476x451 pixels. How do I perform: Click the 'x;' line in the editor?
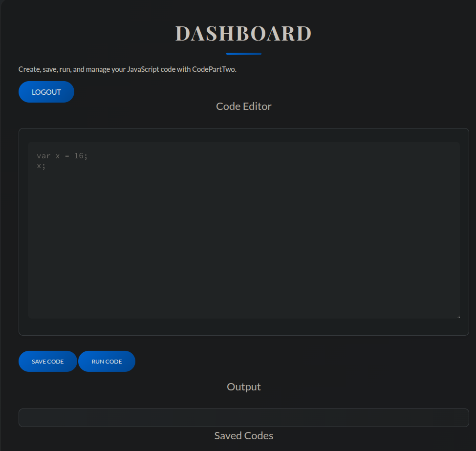(x=40, y=165)
